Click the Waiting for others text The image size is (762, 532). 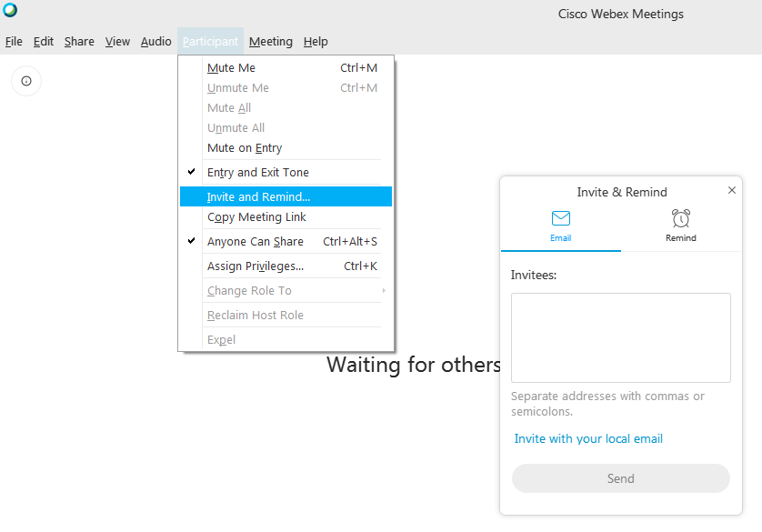(x=413, y=365)
